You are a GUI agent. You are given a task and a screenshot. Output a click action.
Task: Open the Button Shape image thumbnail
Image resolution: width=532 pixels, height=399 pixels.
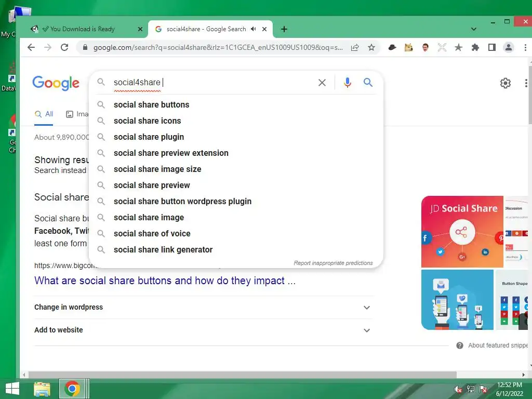[x=512, y=300]
